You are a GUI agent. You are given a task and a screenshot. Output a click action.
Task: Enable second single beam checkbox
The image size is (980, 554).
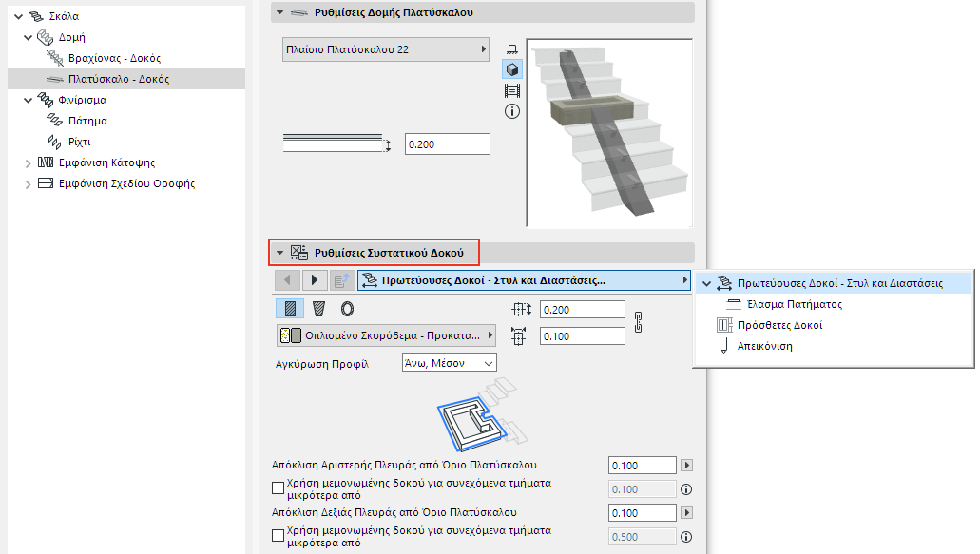click(279, 536)
